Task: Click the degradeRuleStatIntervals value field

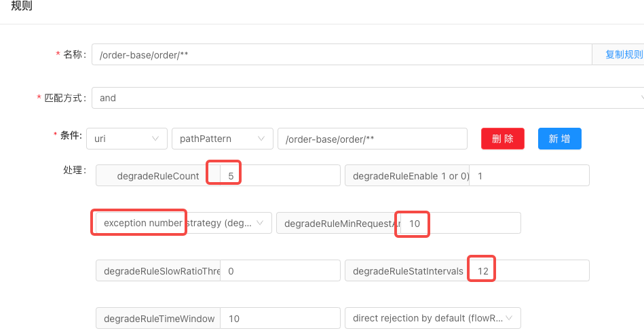Action: pyautogui.click(x=529, y=270)
